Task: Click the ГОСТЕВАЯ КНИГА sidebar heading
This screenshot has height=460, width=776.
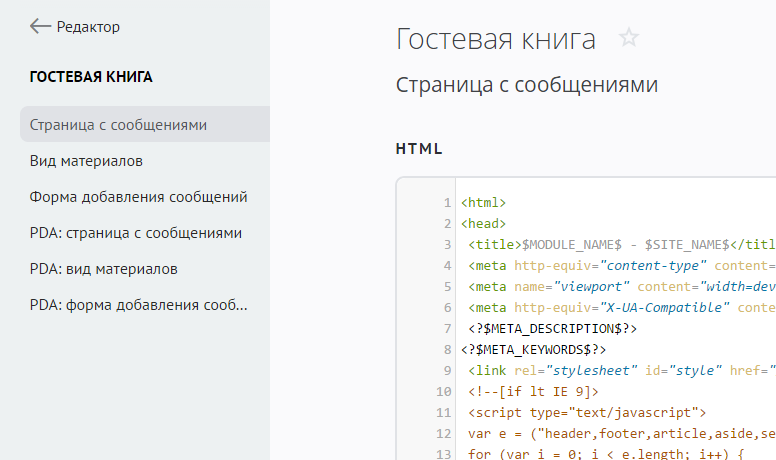Action: click(91, 77)
